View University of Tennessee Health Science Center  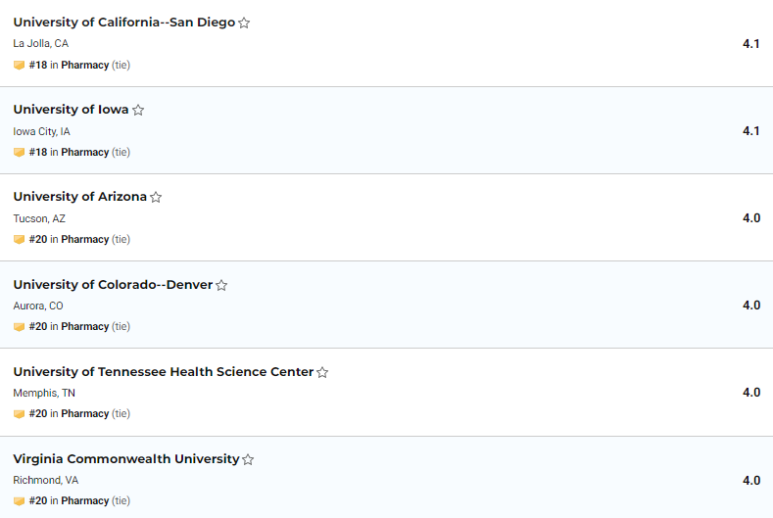(x=163, y=372)
